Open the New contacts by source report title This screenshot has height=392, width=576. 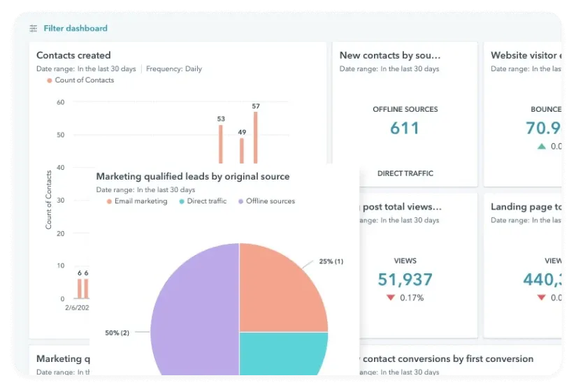(x=390, y=55)
